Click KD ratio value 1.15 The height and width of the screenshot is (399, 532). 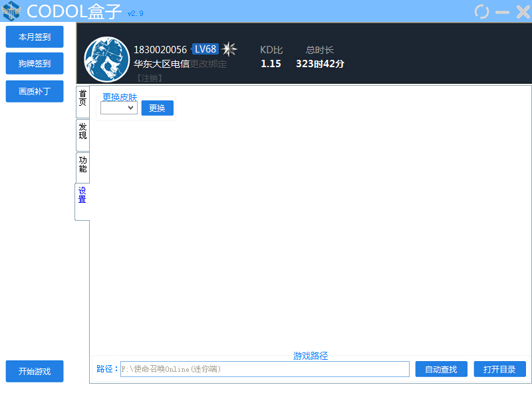tap(271, 64)
